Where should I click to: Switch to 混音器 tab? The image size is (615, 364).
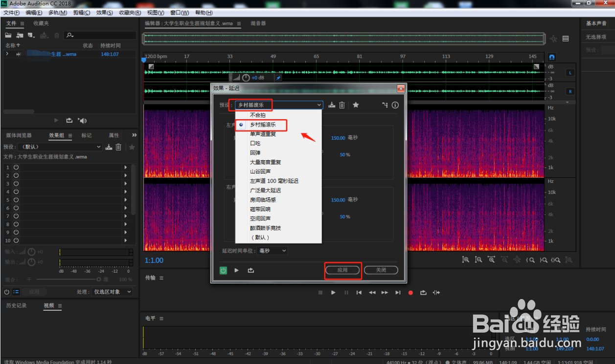(x=258, y=23)
